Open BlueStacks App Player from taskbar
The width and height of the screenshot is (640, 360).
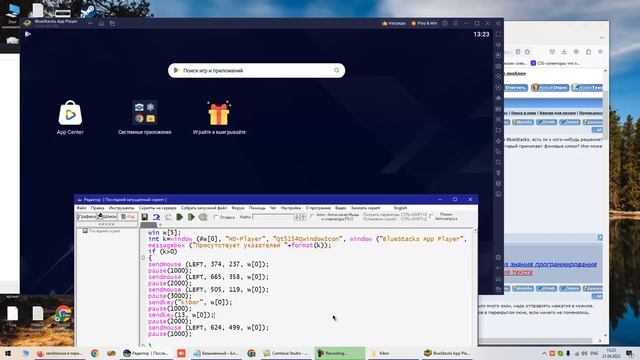pyautogui.click(x=447, y=353)
